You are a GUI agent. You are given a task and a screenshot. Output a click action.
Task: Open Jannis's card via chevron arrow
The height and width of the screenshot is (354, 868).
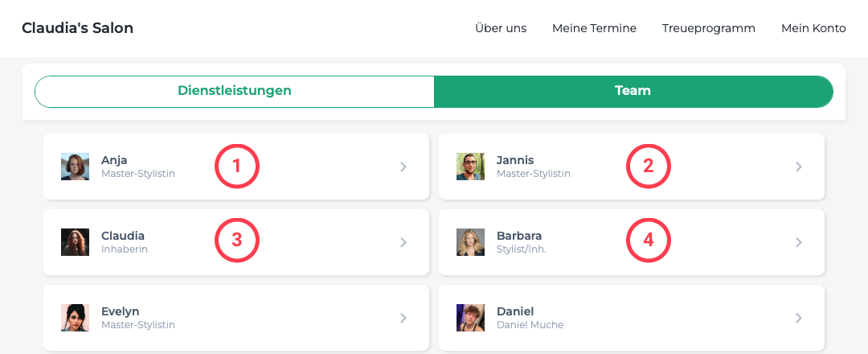799,167
